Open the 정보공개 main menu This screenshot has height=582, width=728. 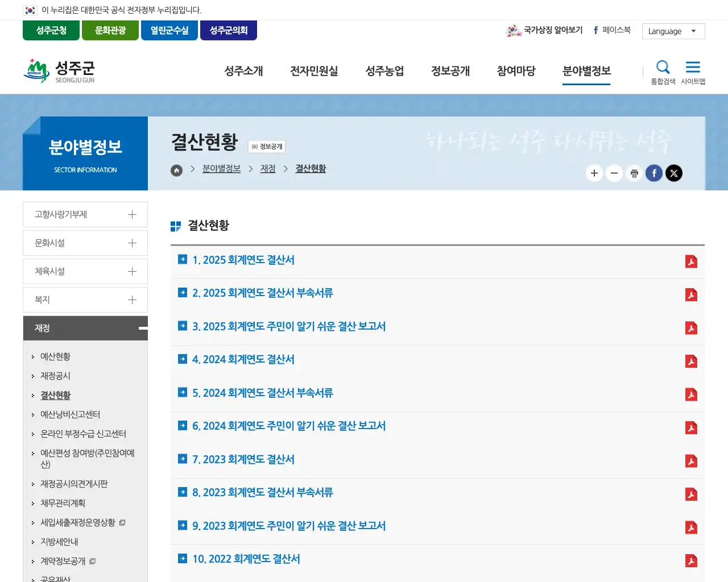pos(450,71)
